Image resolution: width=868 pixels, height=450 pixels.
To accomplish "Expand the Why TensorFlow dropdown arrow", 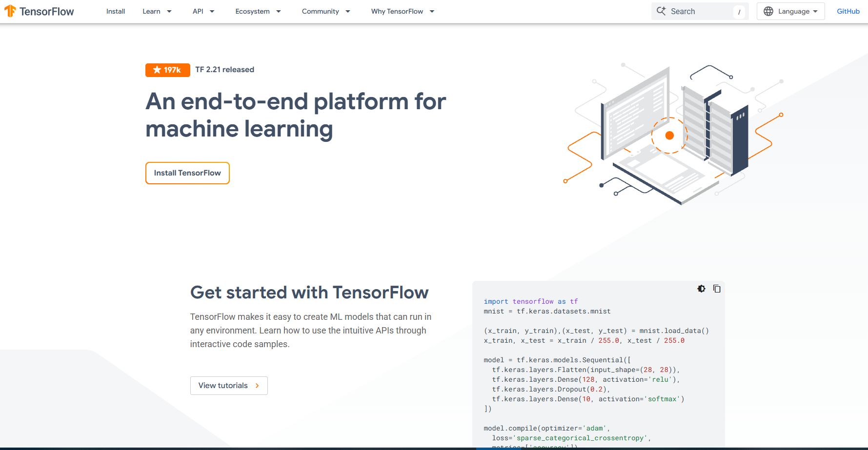I will coord(432,11).
